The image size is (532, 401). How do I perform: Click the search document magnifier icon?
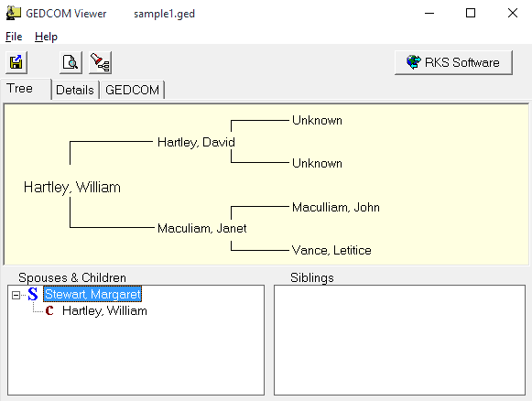pos(71,62)
